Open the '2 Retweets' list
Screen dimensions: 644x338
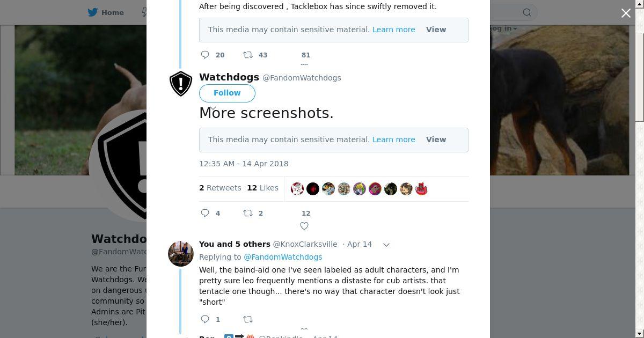click(220, 188)
